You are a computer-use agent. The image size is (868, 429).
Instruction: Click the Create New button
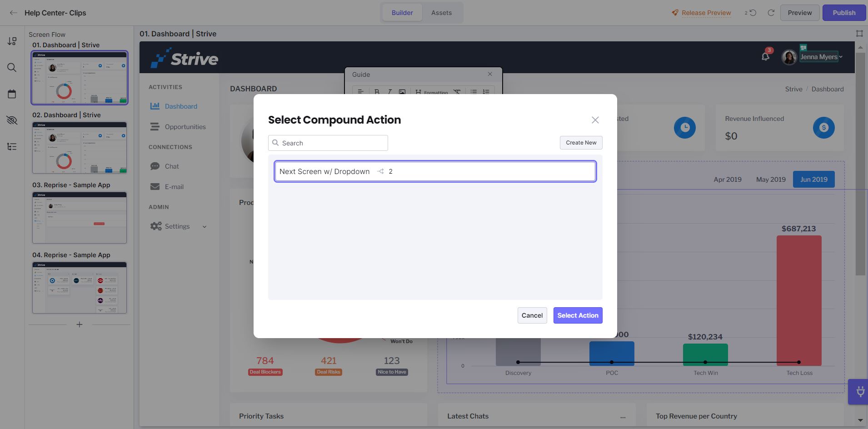pyautogui.click(x=581, y=143)
